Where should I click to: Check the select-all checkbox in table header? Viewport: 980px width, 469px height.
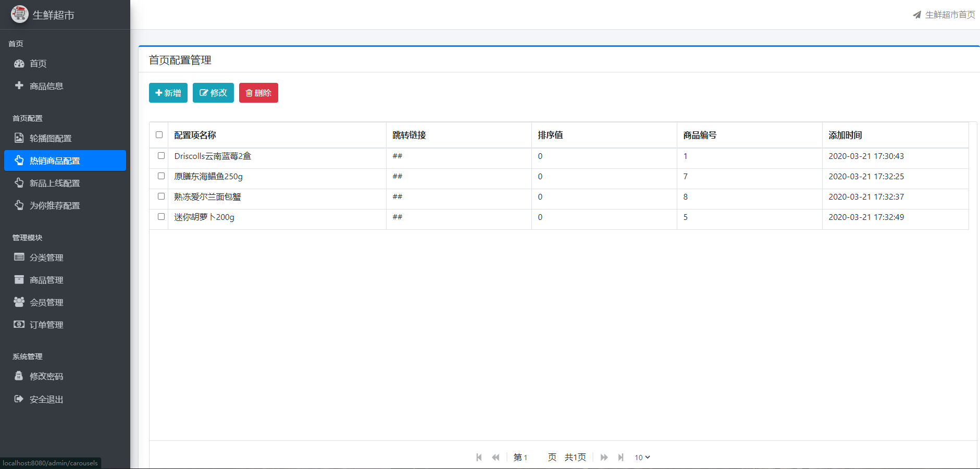[159, 134]
